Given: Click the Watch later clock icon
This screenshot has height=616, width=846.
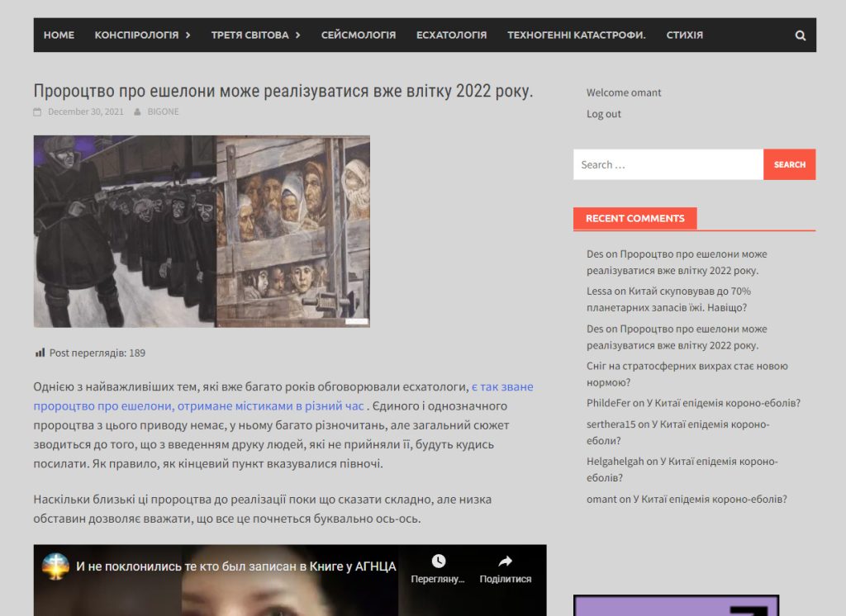Looking at the screenshot, I should coord(438,562).
